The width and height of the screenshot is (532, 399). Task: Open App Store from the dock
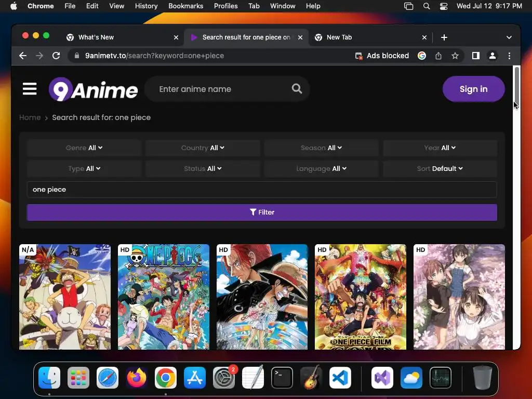pyautogui.click(x=195, y=378)
